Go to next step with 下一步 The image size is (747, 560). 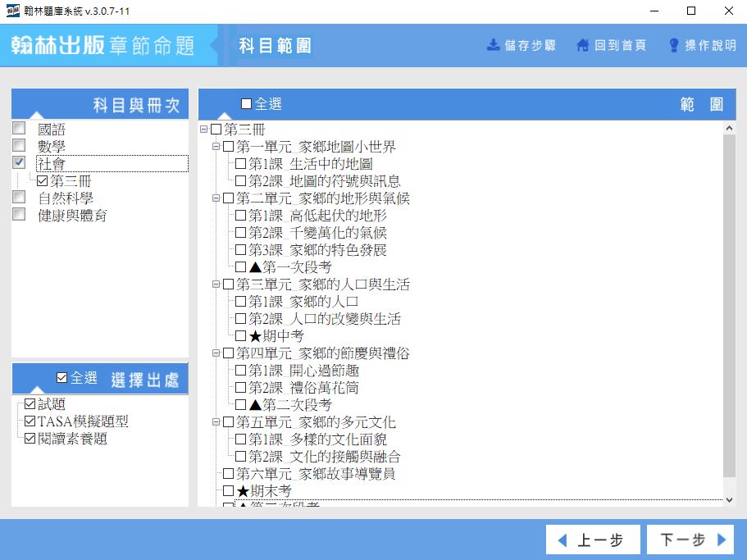coord(690,540)
